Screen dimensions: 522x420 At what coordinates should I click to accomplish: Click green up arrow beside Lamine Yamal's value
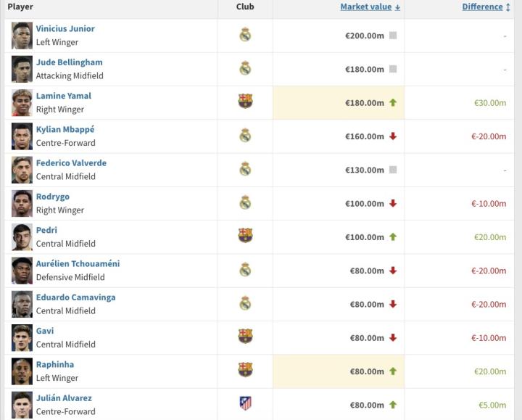coord(393,102)
